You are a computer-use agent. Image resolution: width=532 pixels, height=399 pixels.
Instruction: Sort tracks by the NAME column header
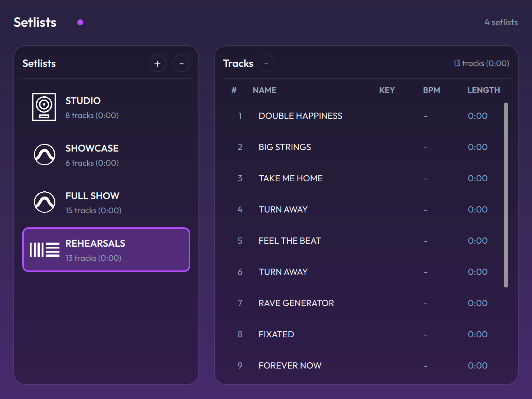pos(265,90)
